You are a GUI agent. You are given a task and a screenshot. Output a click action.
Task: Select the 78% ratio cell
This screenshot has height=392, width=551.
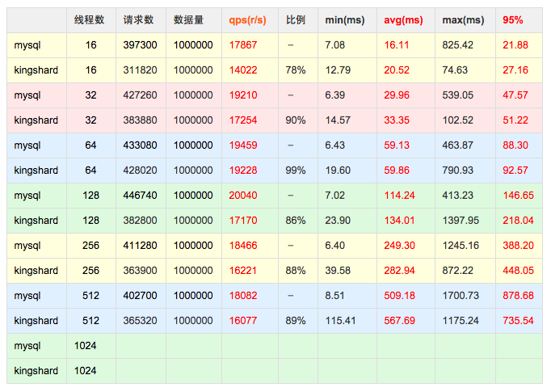[296, 70]
